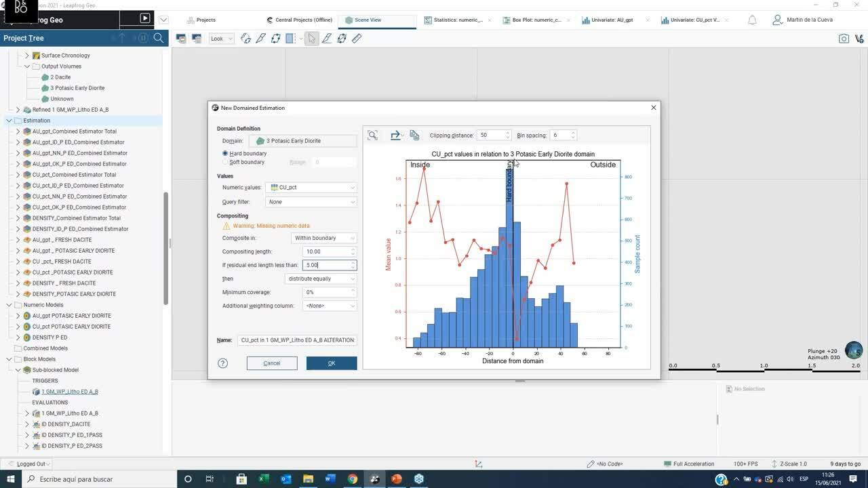Viewport: 868px width, 488px height.
Task: Open the distribute equally dropdown
Action: tap(321, 279)
